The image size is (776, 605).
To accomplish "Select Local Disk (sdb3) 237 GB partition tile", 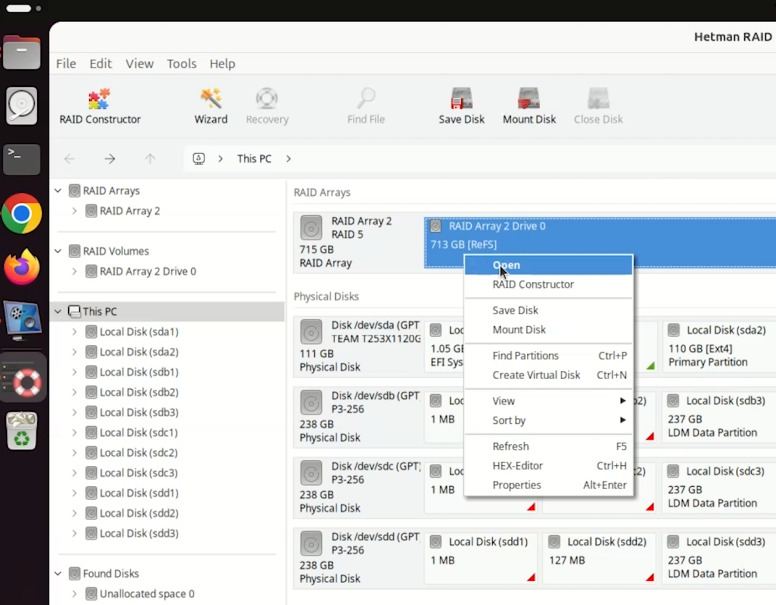I will coord(719,416).
